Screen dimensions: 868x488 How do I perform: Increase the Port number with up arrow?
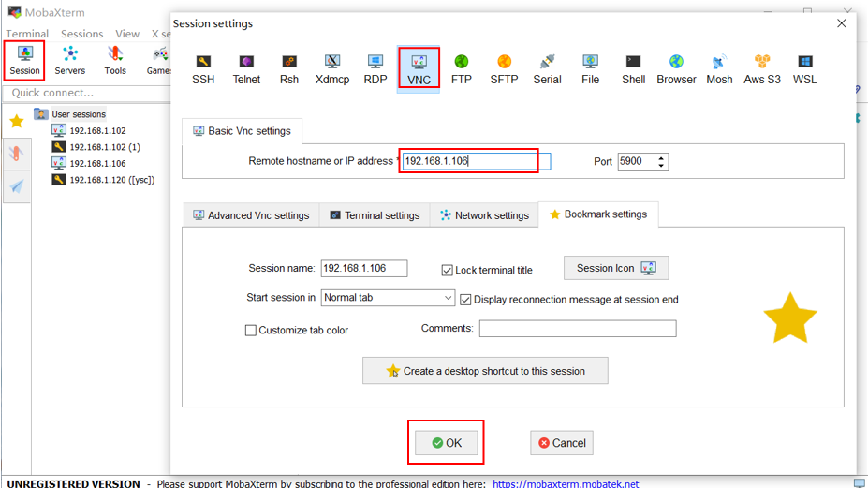point(661,158)
